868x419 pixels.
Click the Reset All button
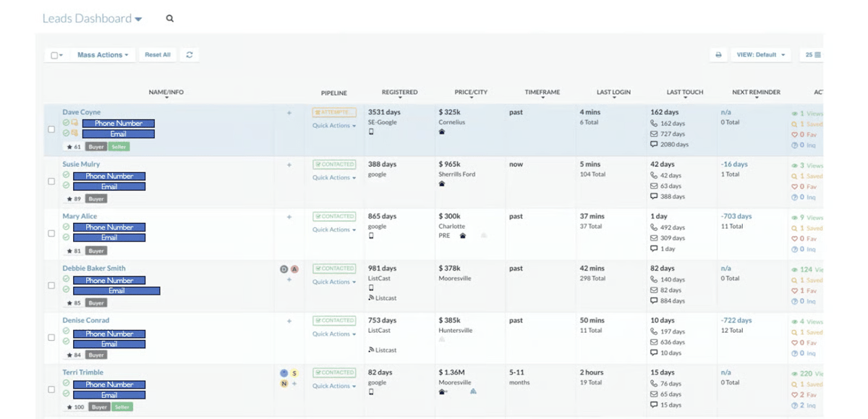[x=158, y=54]
